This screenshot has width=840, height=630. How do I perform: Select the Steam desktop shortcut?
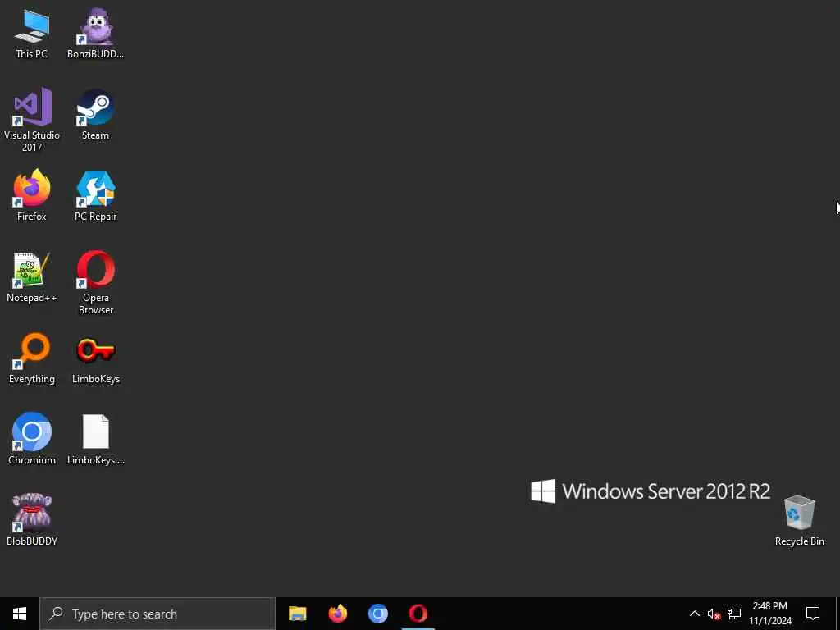[x=95, y=115]
